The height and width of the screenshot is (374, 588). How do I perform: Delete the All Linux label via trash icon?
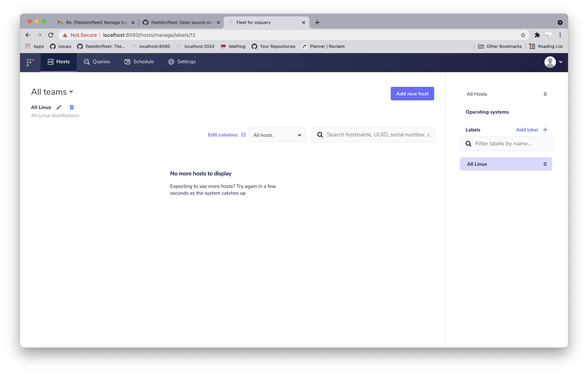pyautogui.click(x=71, y=107)
